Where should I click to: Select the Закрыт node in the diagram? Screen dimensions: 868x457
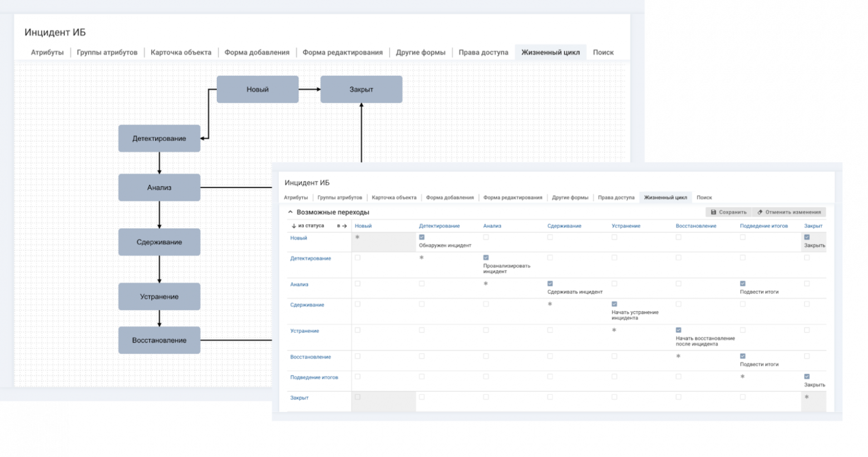point(361,90)
